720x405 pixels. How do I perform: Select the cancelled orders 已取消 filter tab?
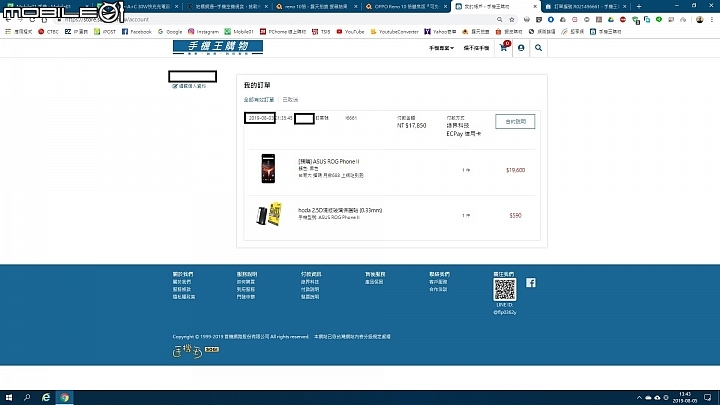(x=290, y=100)
